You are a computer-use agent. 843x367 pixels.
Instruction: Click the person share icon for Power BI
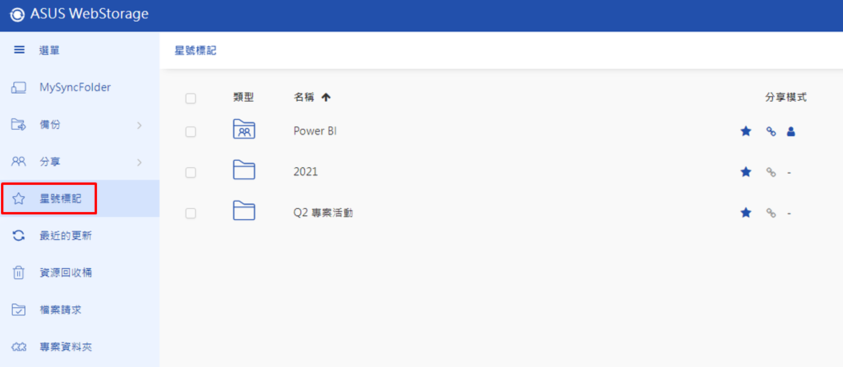pyautogui.click(x=790, y=131)
